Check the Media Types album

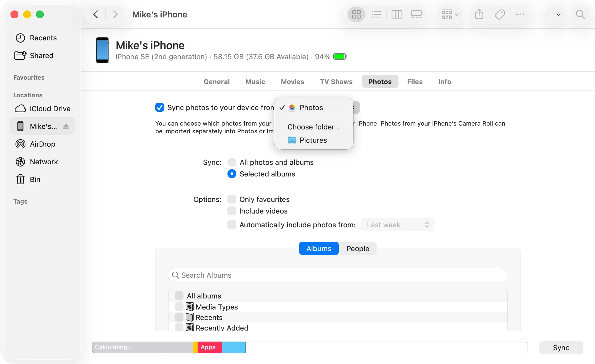[179, 306]
